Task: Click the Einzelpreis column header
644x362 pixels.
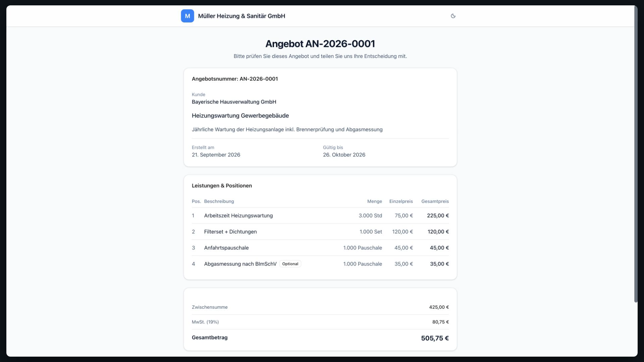Action: click(x=401, y=201)
